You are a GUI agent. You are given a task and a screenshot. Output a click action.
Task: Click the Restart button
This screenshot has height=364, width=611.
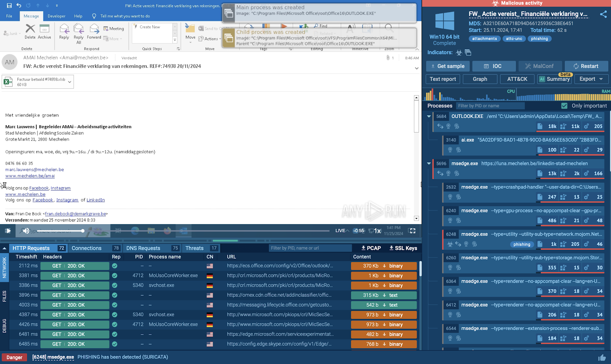587,66
